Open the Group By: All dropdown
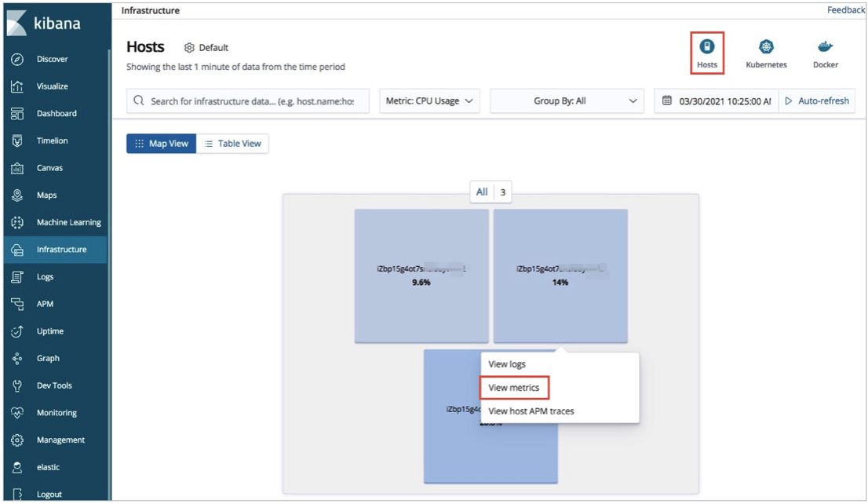 coord(567,100)
